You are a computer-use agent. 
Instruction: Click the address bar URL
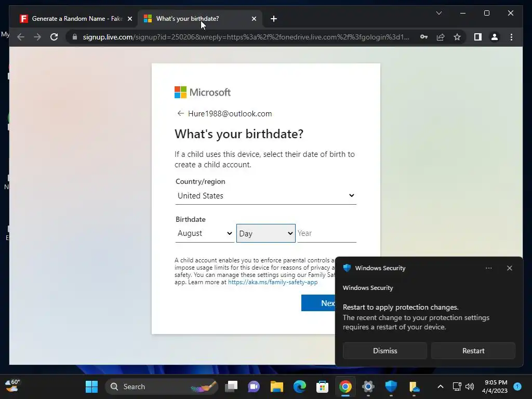(x=246, y=37)
